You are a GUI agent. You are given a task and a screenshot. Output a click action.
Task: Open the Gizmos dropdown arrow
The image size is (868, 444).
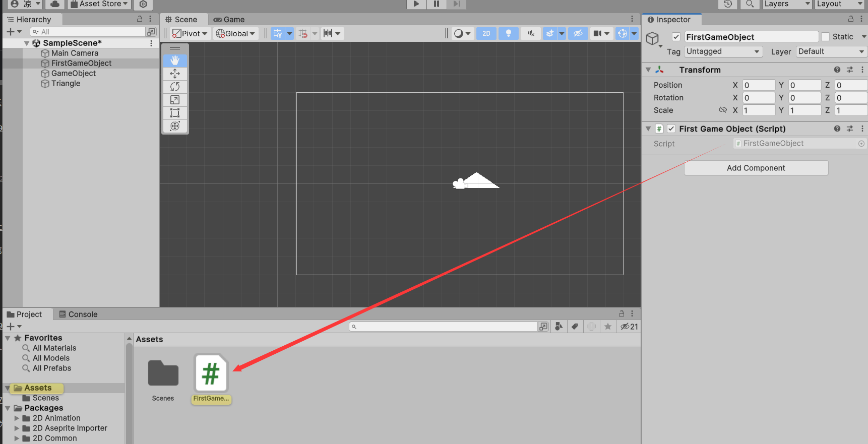(634, 33)
